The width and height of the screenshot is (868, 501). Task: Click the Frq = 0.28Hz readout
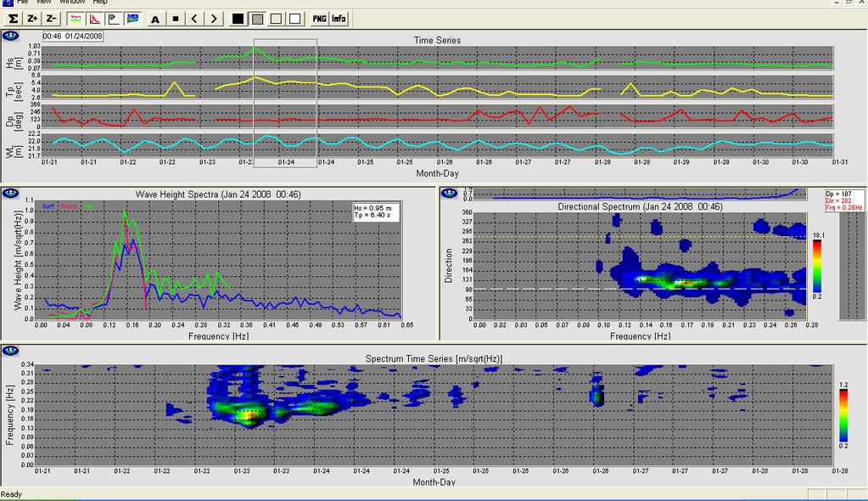click(x=843, y=208)
